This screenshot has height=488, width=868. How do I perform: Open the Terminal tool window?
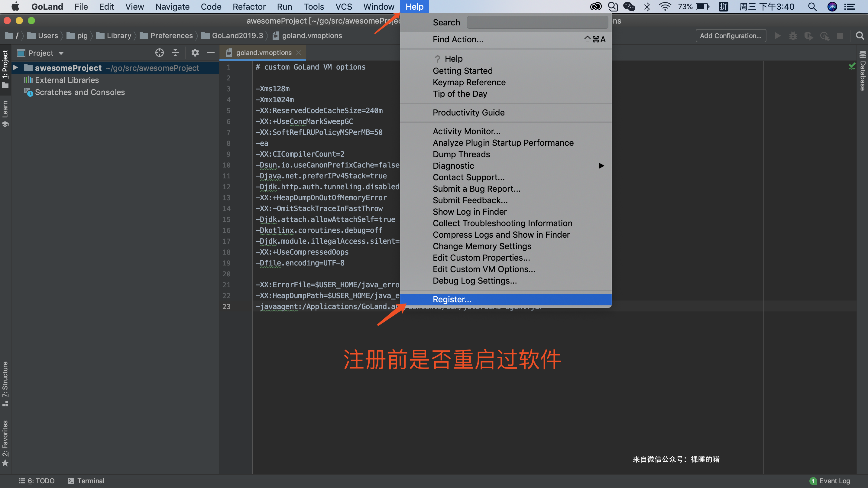pos(86,480)
